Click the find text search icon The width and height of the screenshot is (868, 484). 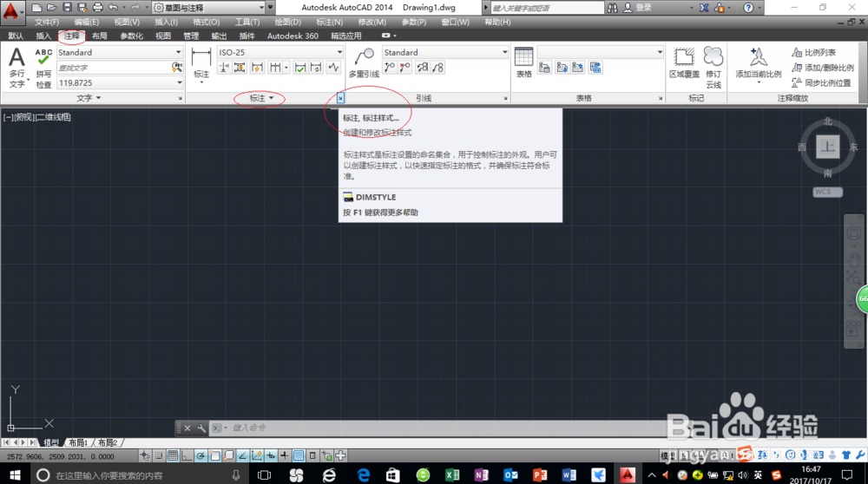[x=176, y=68]
